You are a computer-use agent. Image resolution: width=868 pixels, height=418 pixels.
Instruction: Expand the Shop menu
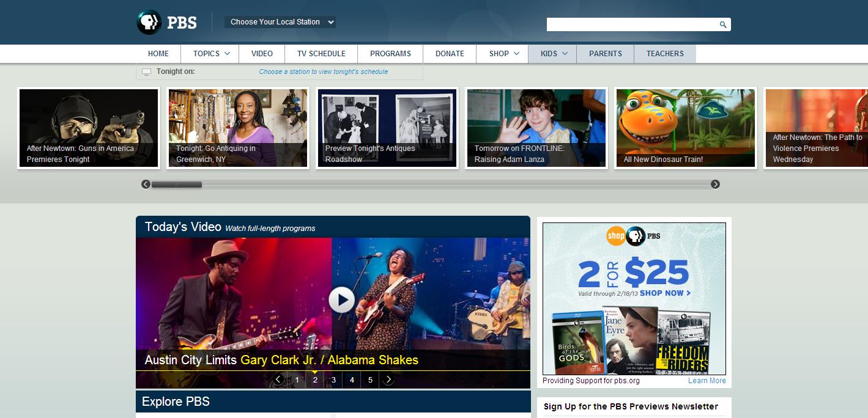click(x=504, y=54)
